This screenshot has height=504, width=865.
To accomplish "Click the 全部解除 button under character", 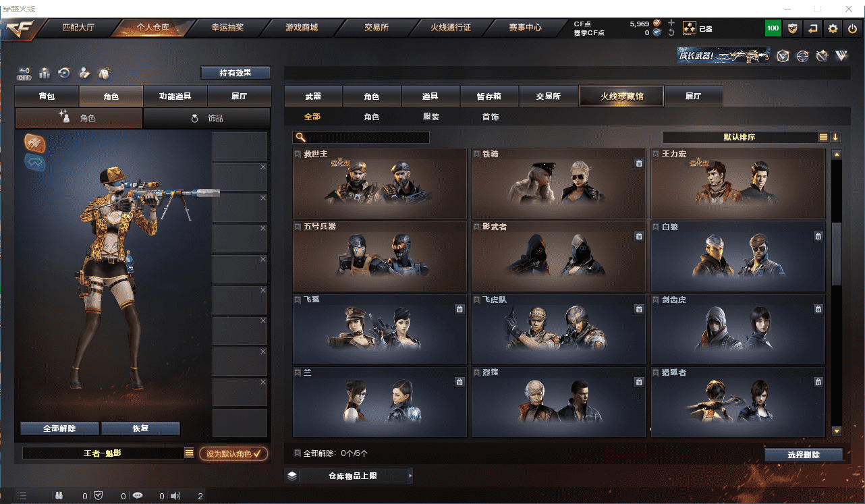I will pyautogui.click(x=59, y=428).
